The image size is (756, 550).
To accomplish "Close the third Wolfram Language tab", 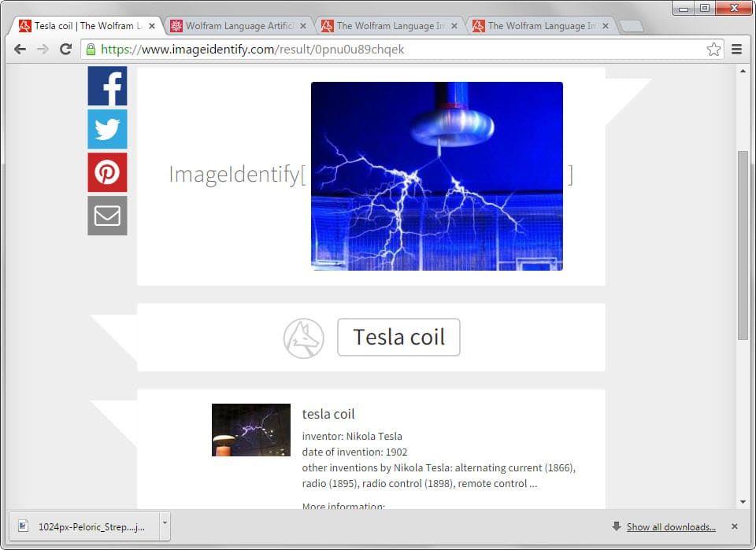I will pyautogui.click(x=454, y=26).
